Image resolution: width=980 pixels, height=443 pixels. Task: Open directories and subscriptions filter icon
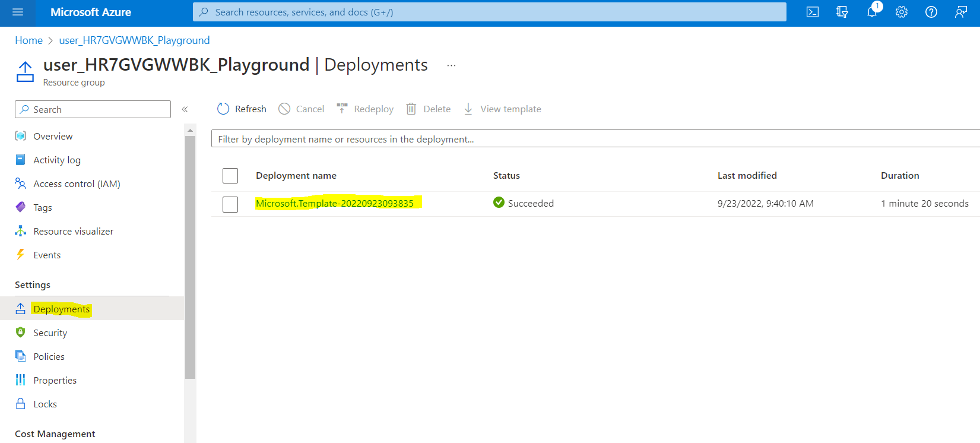[x=842, y=12]
